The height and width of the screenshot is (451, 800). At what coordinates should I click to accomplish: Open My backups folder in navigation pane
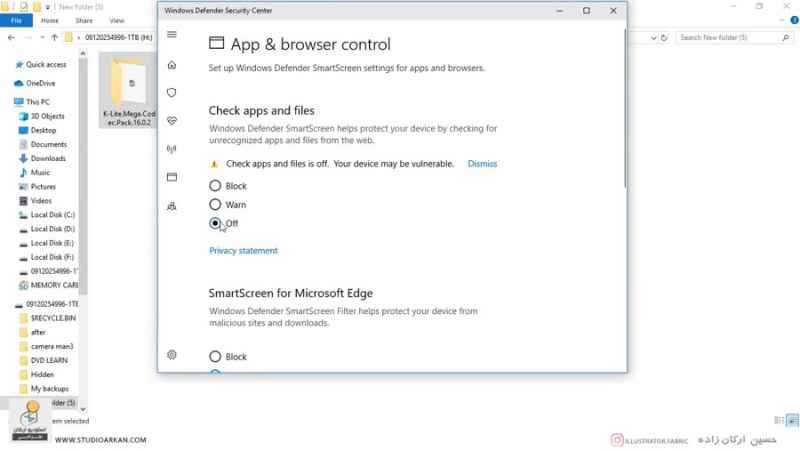(x=44, y=389)
